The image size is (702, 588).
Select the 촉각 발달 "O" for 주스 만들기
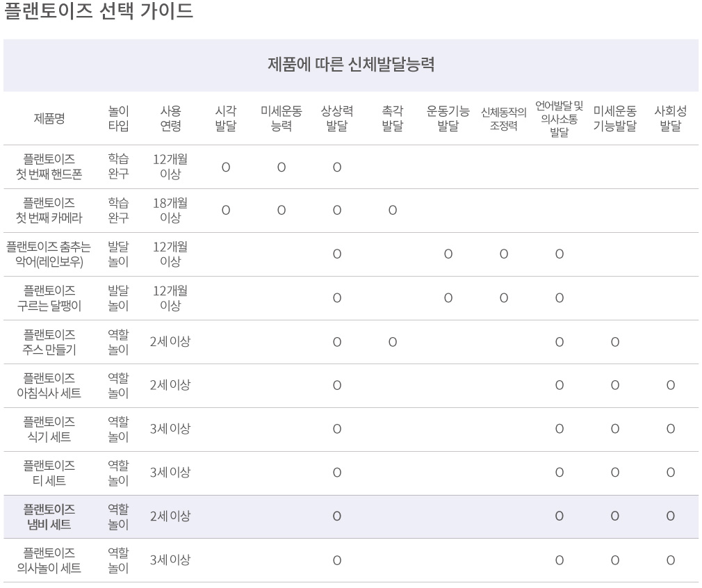(x=393, y=343)
